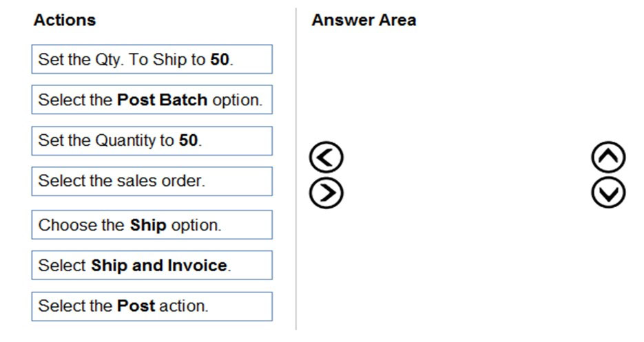Image resolution: width=644 pixels, height=342 pixels.
Task: Pick the 'Select Ship and Invoice' action
Action: [152, 266]
